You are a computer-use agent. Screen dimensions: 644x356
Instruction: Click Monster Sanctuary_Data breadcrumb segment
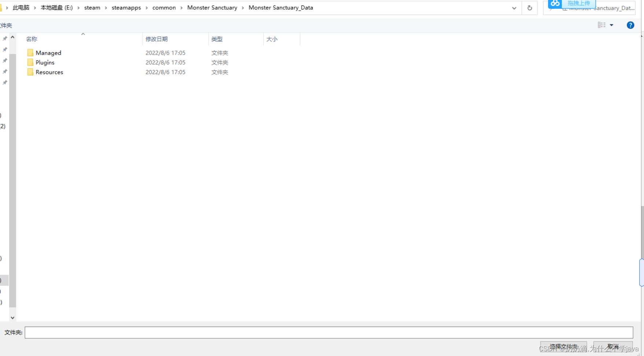pos(281,8)
